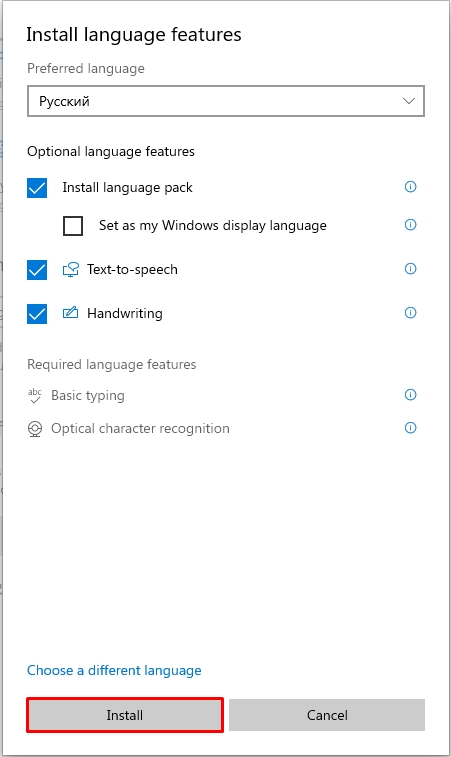Check Set as my Windows display language
Viewport: 451px width, 757px height.
pyautogui.click(x=73, y=225)
